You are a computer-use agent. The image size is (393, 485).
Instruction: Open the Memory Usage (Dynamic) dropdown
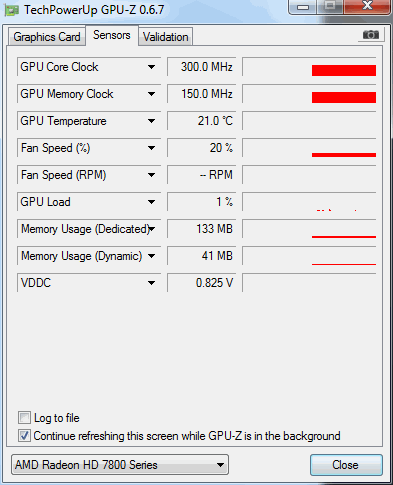(152, 256)
